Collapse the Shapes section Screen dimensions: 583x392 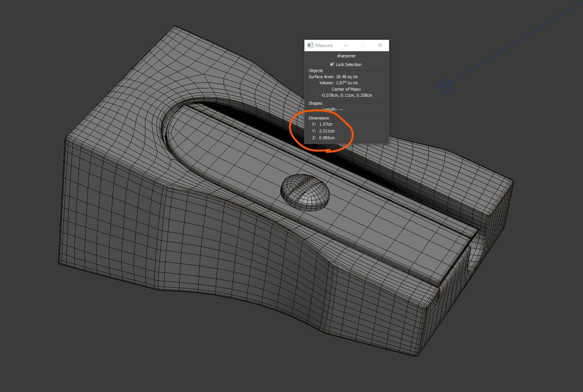click(x=315, y=103)
